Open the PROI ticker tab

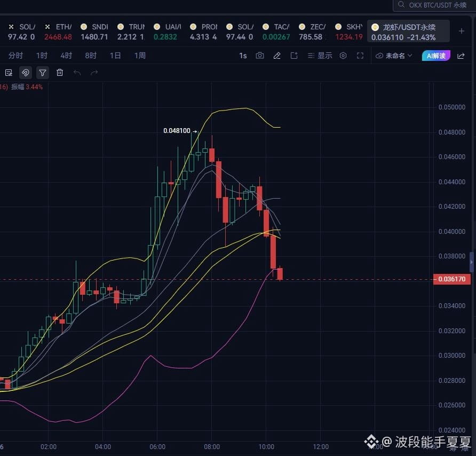[203, 32]
